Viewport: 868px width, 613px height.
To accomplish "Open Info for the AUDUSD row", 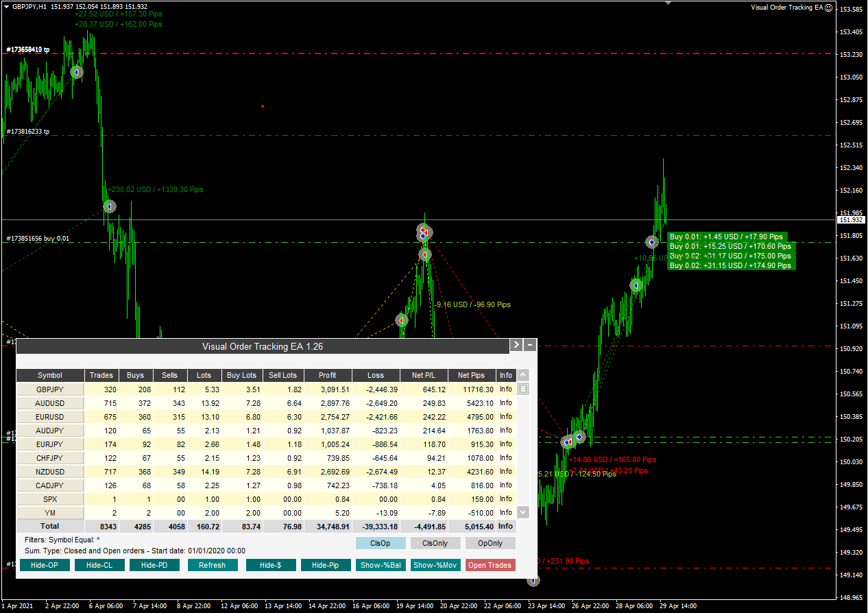I will [x=506, y=402].
